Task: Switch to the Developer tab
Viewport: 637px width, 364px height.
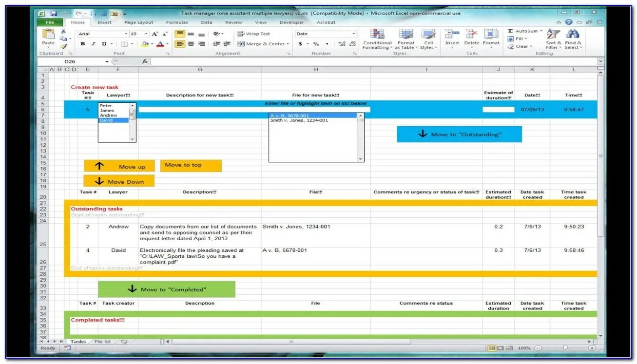Action: pos(291,22)
